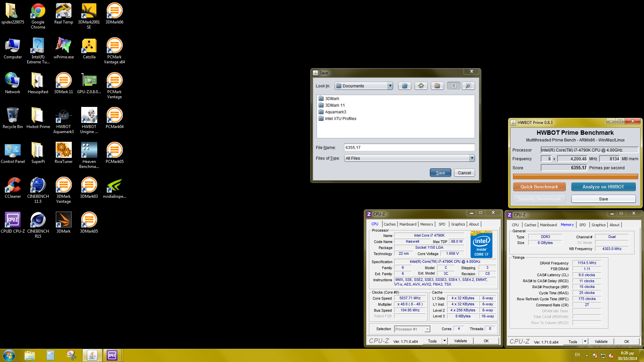Open Java app on taskbar
Screen dimensions: 644x362
click(x=92, y=355)
